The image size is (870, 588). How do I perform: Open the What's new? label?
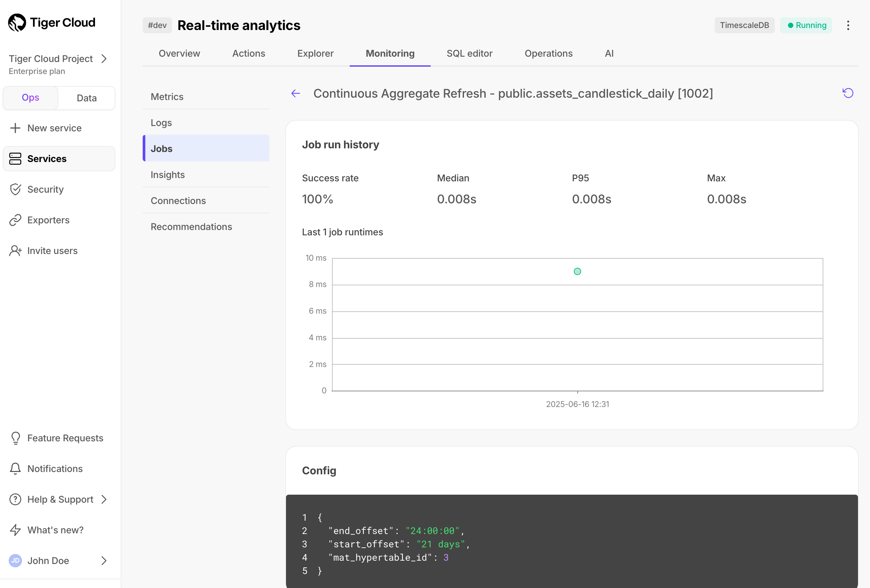pyautogui.click(x=55, y=530)
